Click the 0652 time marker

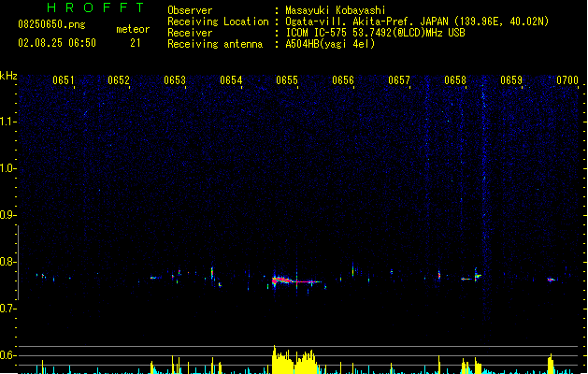click(x=119, y=80)
